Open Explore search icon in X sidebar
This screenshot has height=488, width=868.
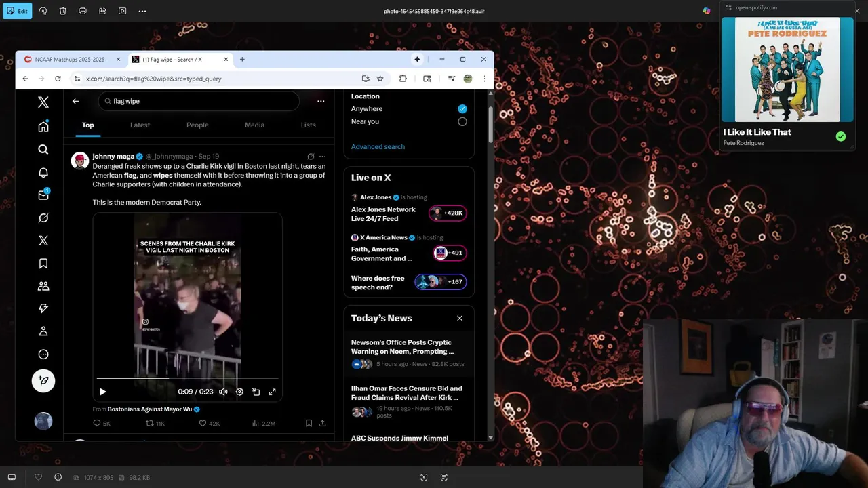click(43, 149)
